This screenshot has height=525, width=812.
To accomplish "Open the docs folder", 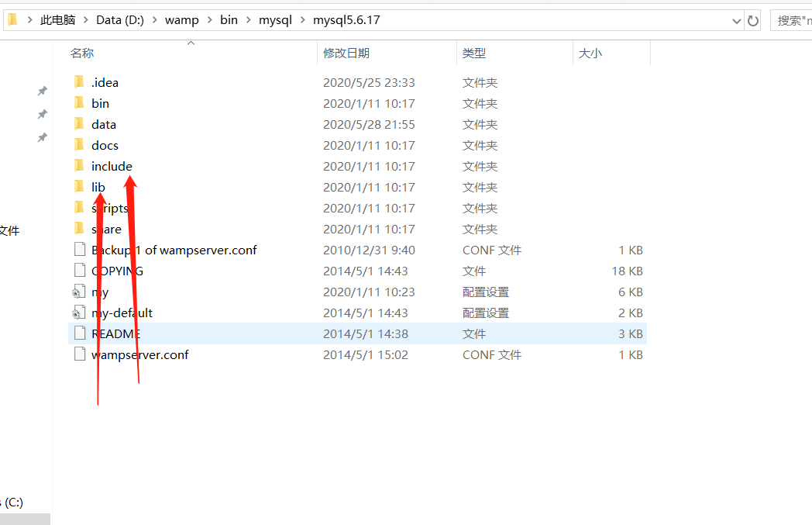I will pos(105,145).
